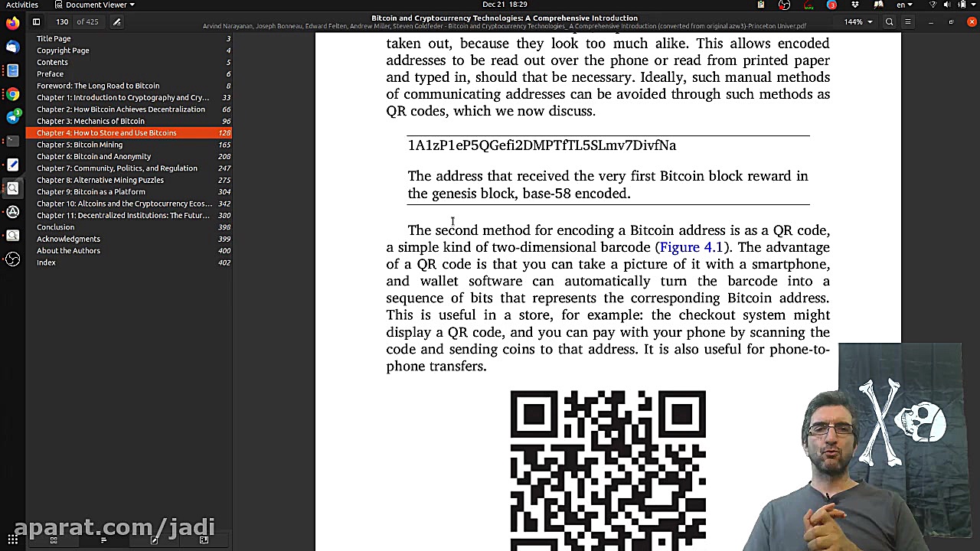The width and height of the screenshot is (980, 551).
Task: Click the red MPK tray icon
Action: (x=808, y=5)
